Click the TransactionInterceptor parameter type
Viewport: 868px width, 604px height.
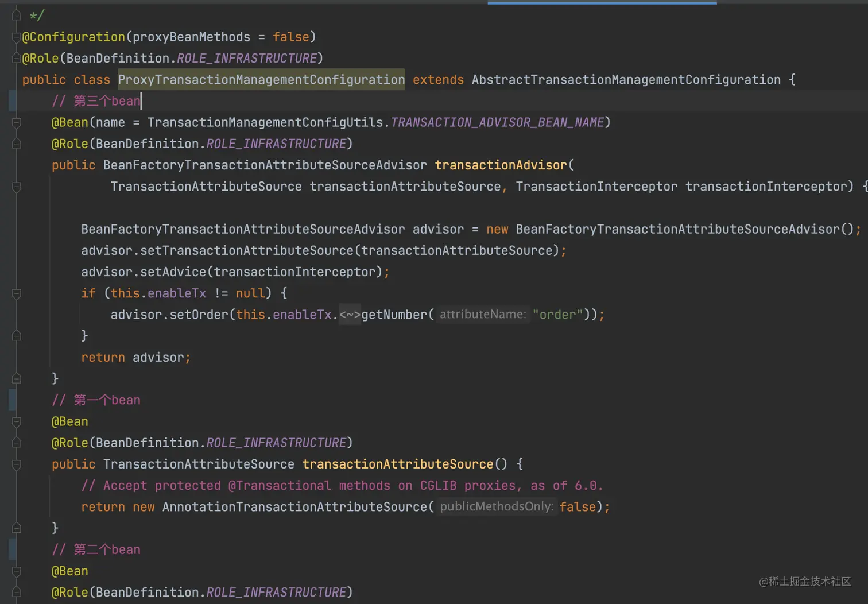point(596,187)
